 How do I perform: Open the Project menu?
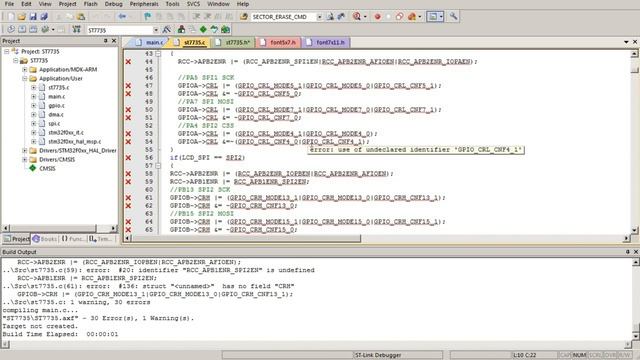pos(67,4)
